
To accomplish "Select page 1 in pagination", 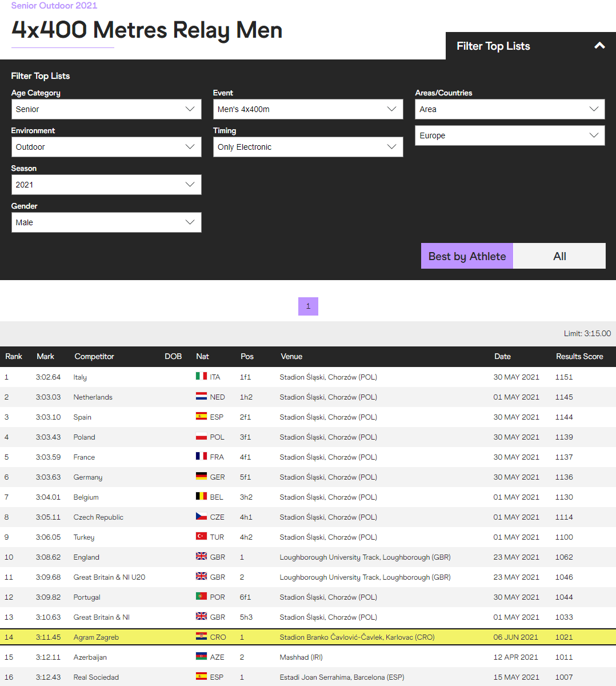I will point(308,306).
